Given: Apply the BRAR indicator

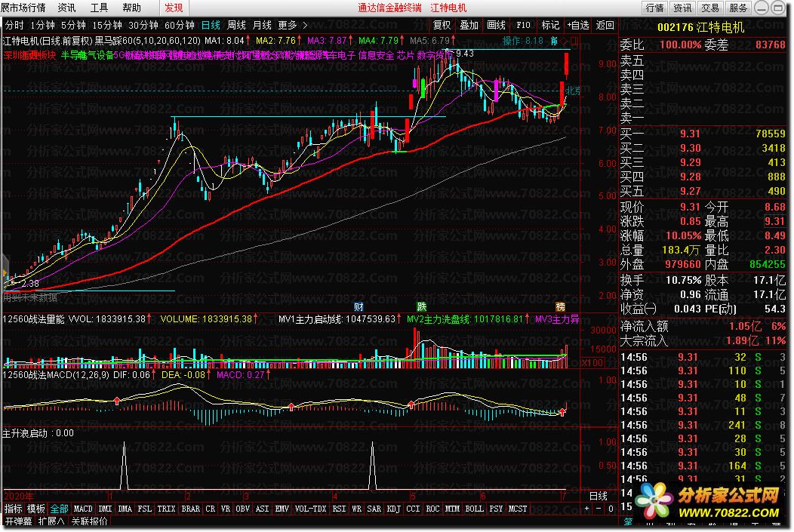Looking at the screenshot, I should (x=190, y=509).
